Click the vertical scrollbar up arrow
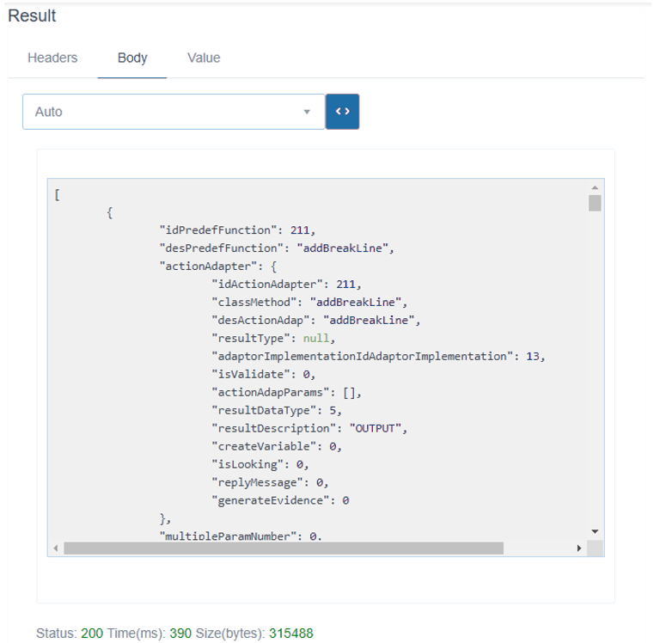The height and width of the screenshot is (643, 672). tap(595, 187)
